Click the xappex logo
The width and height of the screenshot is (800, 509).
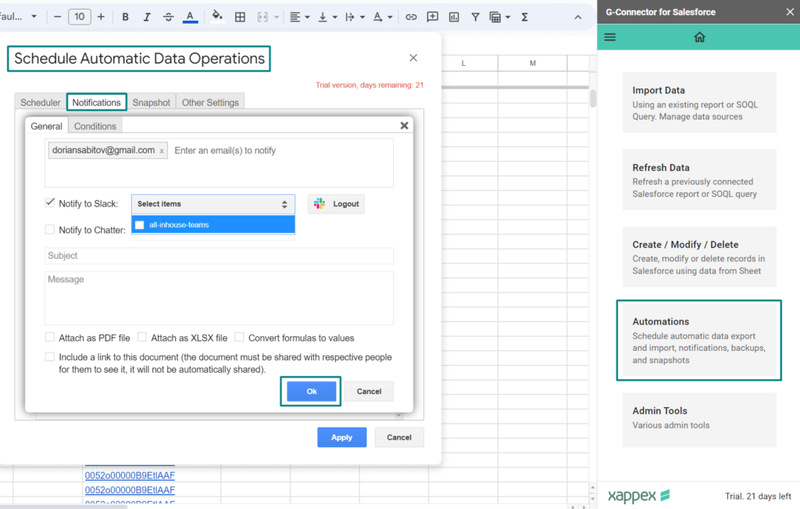point(638,495)
